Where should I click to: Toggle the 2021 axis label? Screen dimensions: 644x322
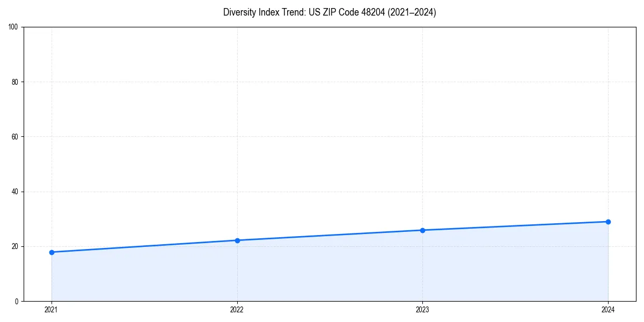52,309
